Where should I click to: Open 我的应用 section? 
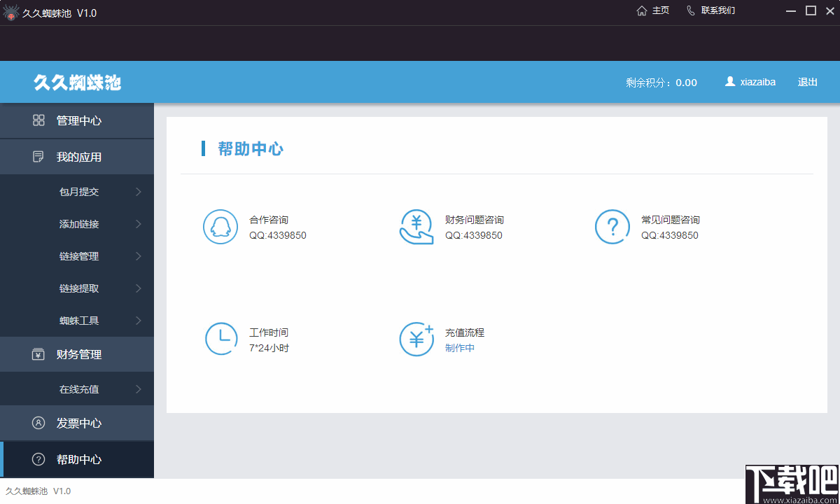pyautogui.click(x=77, y=157)
